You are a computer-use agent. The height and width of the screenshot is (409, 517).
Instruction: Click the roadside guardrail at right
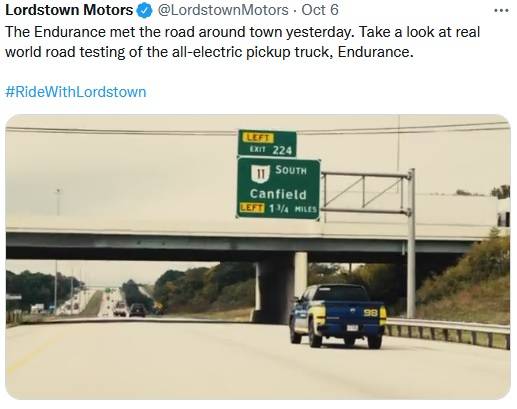point(448,332)
